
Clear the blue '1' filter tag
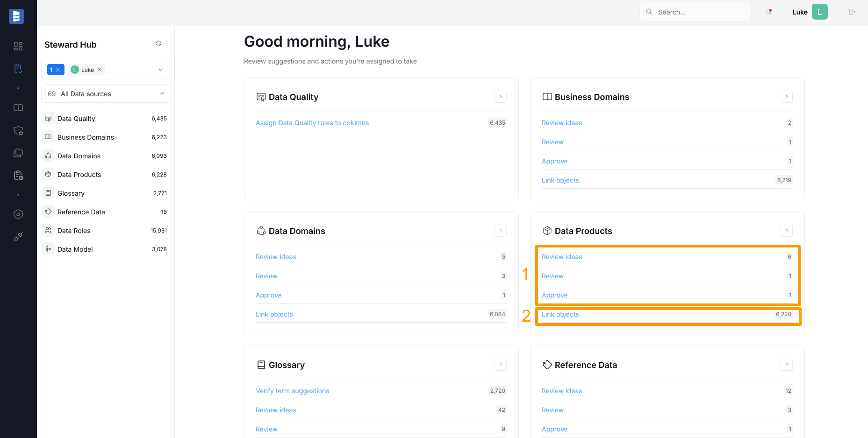[58, 70]
